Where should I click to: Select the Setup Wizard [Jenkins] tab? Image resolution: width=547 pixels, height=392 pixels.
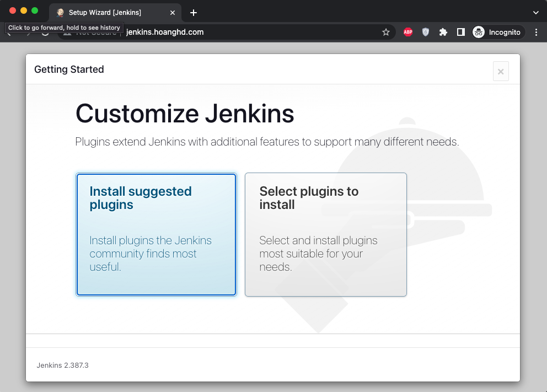tap(115, 13)
